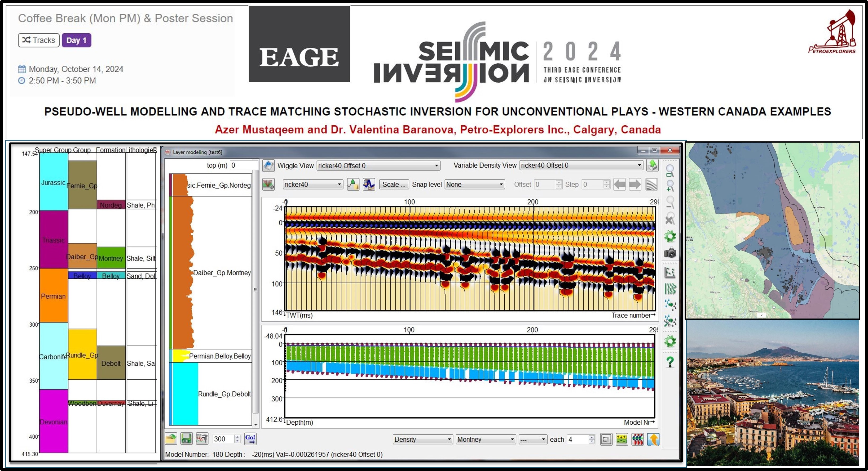Click the orange up-arrow export icon

[653, 439]
